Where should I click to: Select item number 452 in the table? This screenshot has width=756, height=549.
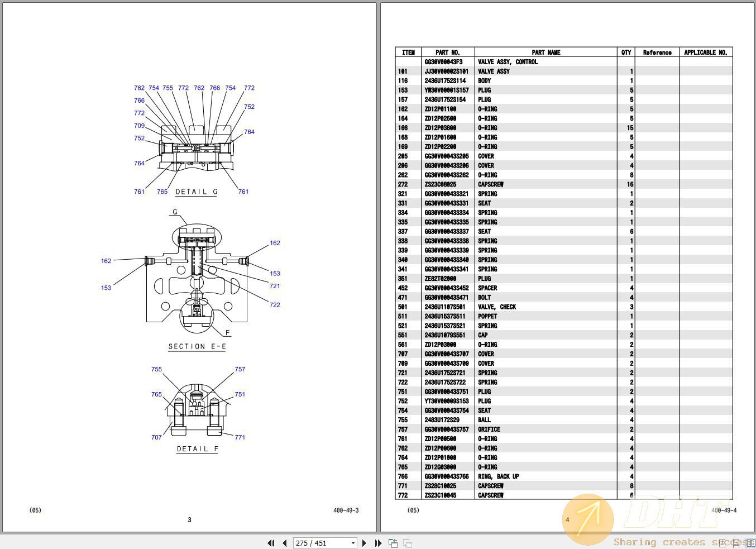coord(403,288)
